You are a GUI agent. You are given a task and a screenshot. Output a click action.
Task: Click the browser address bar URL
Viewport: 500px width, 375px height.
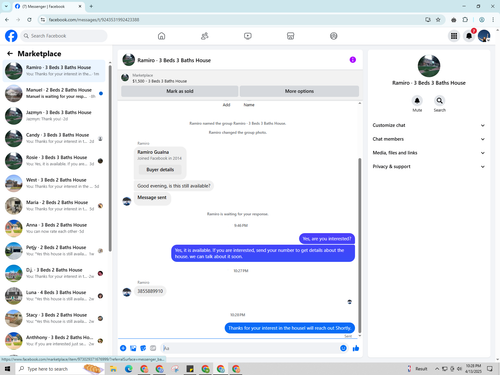click(x=94, y=20)
